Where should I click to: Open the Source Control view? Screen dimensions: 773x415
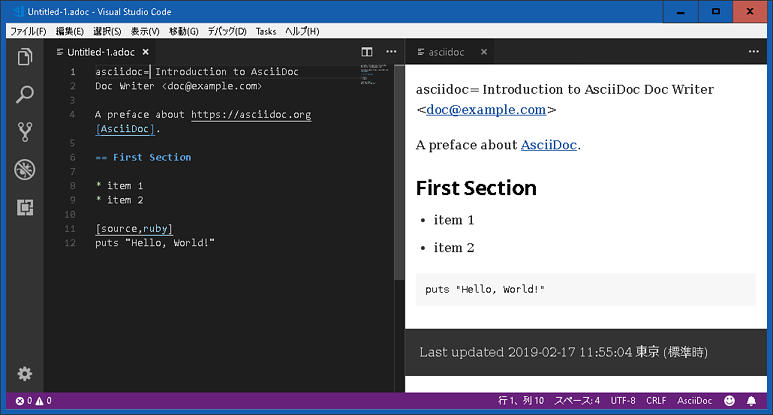click(25, 132)
